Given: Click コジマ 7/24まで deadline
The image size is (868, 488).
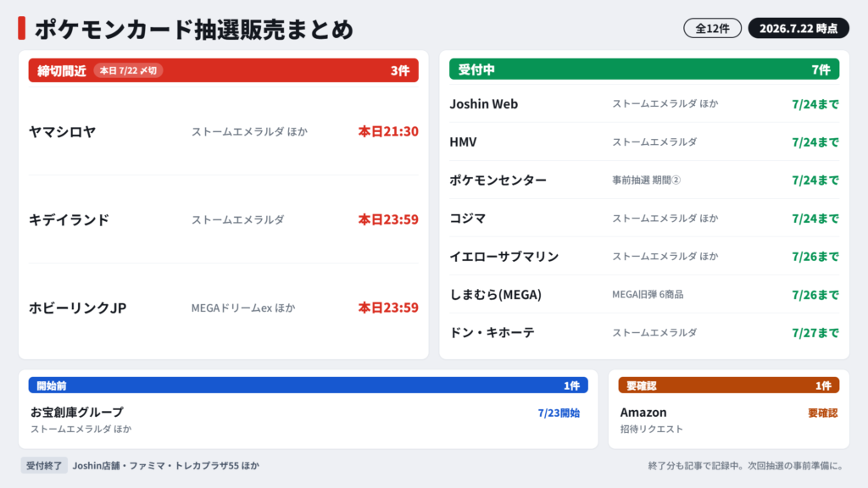Looking at the screenshot, I should point(815,218).
